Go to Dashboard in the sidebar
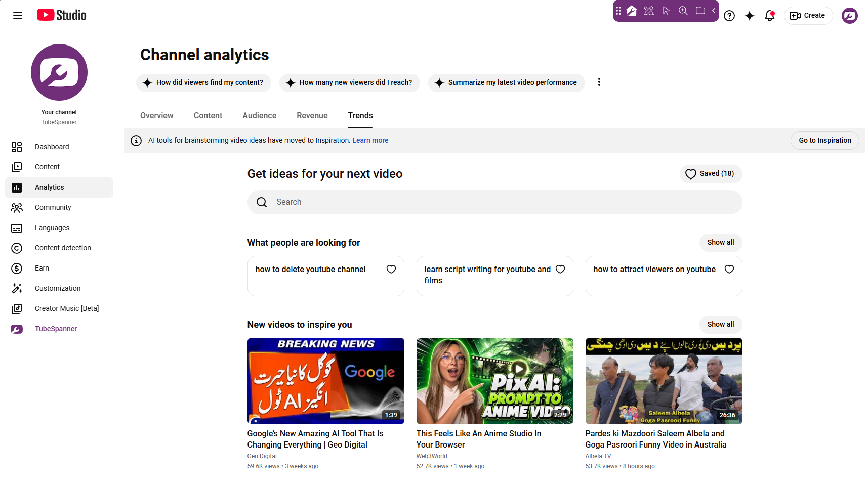 pyautogui.click(x=59, y=147)
